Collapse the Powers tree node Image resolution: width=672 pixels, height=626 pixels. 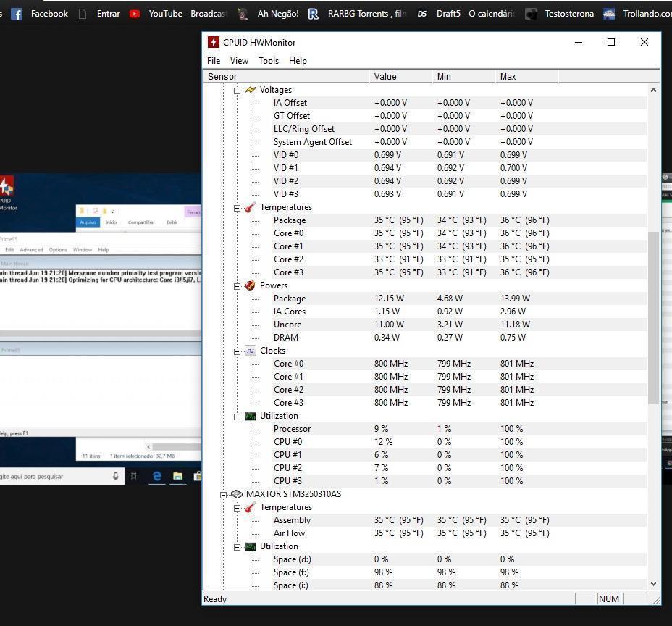[237, 286]
